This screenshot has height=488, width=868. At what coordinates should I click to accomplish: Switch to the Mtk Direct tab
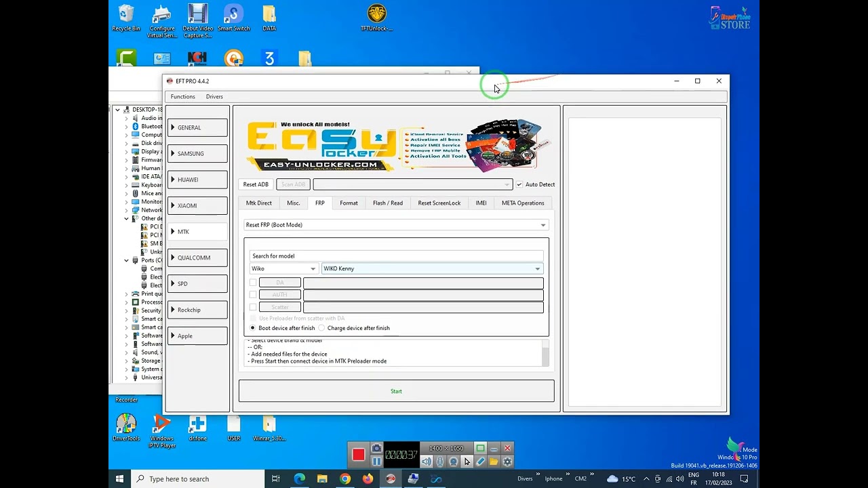tap(259, 203)
